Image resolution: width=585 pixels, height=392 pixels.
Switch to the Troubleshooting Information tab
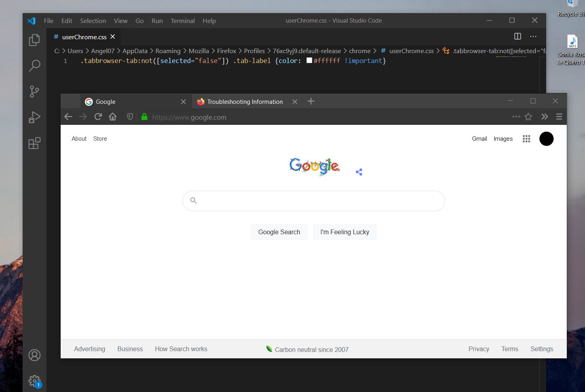(x=244, y=101)
